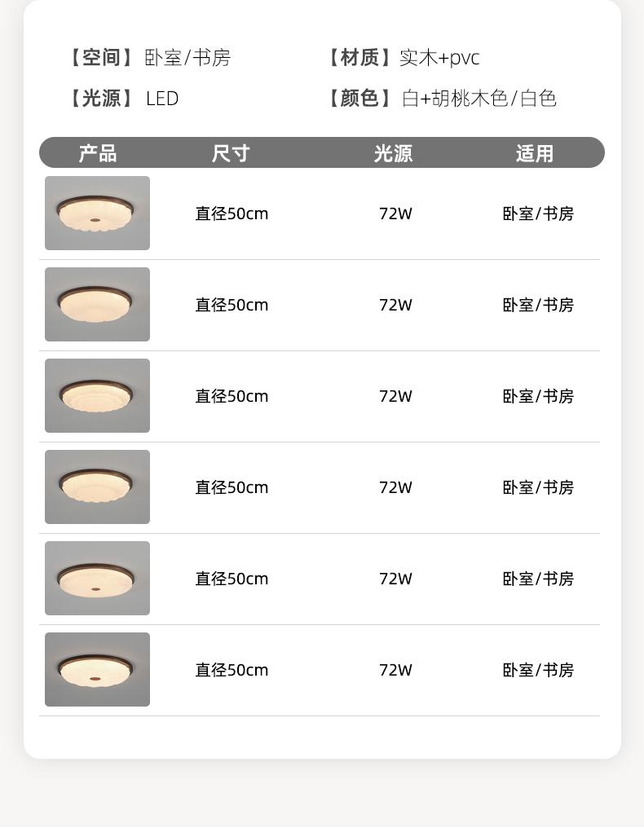Viewport: 644px width, 828px height.
Task: Click the 产品 column header
Action: pos(98,153)
